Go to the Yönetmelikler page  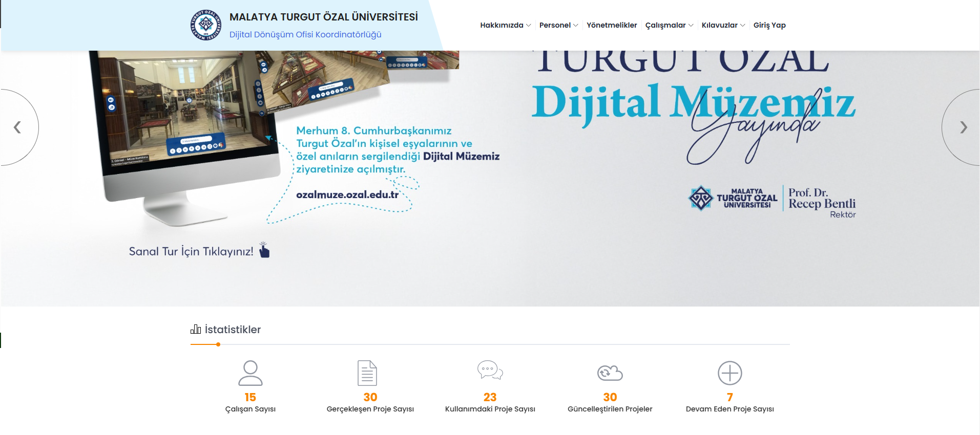click(612, 25)
